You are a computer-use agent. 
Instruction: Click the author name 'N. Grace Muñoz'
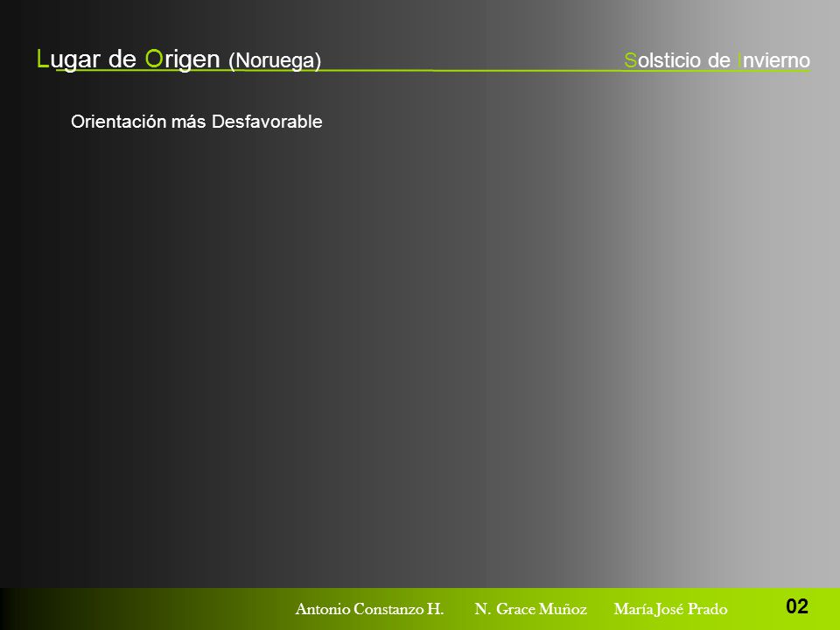tap(530, 609)
